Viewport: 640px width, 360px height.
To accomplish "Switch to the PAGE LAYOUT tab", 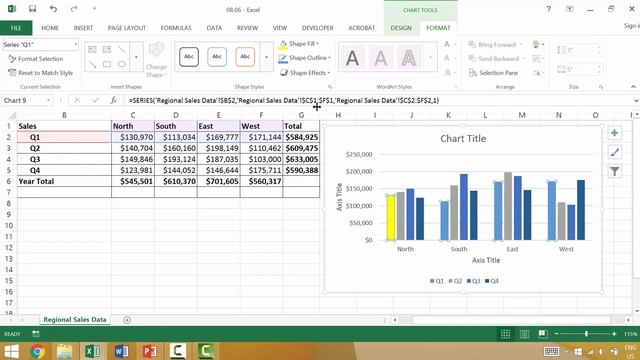I will click(x=127, y=28).
